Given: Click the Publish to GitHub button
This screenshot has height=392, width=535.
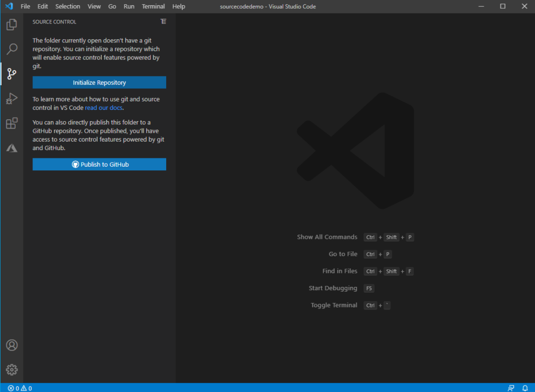Looking at the screenshot, I should point(99,164).
